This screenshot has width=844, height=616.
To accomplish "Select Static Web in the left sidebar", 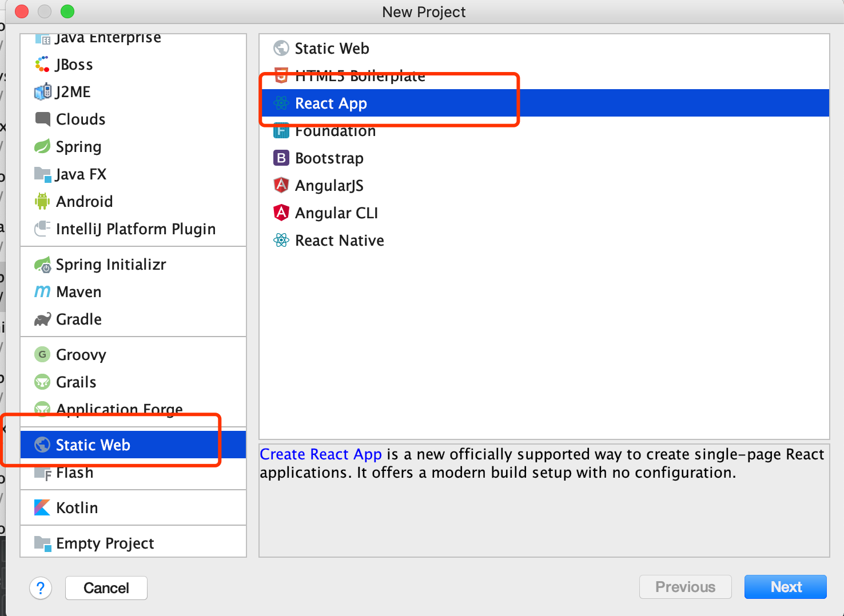I will (93, 445).
